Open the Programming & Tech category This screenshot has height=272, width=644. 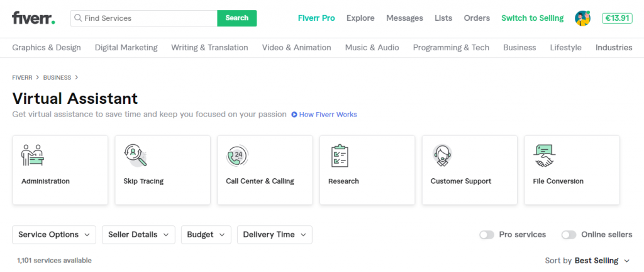451,48
